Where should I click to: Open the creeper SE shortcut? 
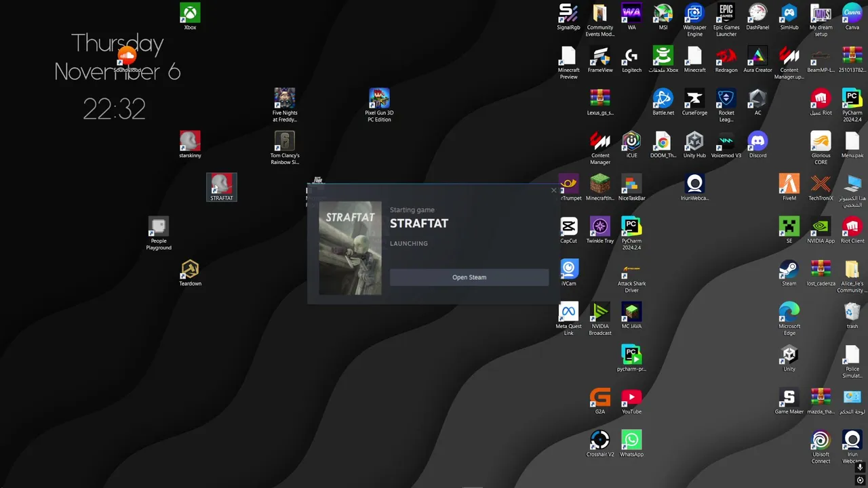point(789,230)
